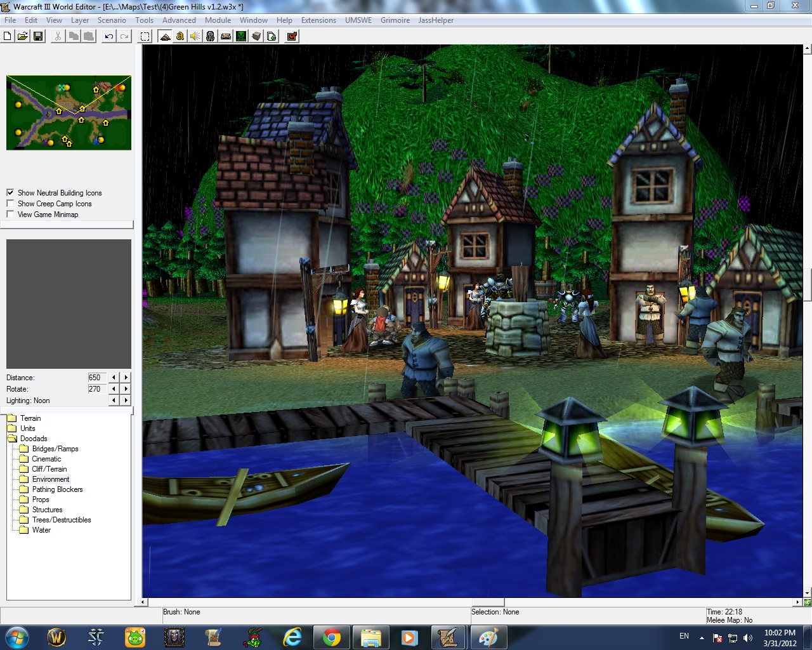Click the Rotate value field
The width and height of the screenshot is (812, 650).
[x=98, y=388]
